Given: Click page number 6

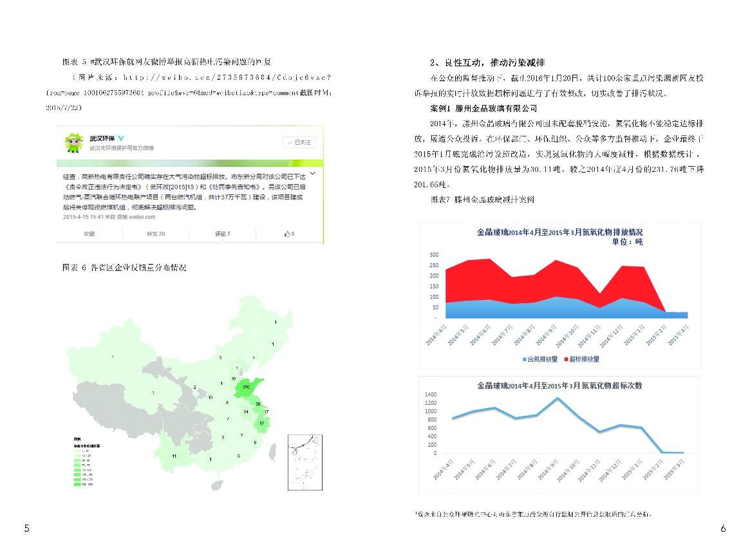Looking at the screenshot, I should tap(723, 528).
